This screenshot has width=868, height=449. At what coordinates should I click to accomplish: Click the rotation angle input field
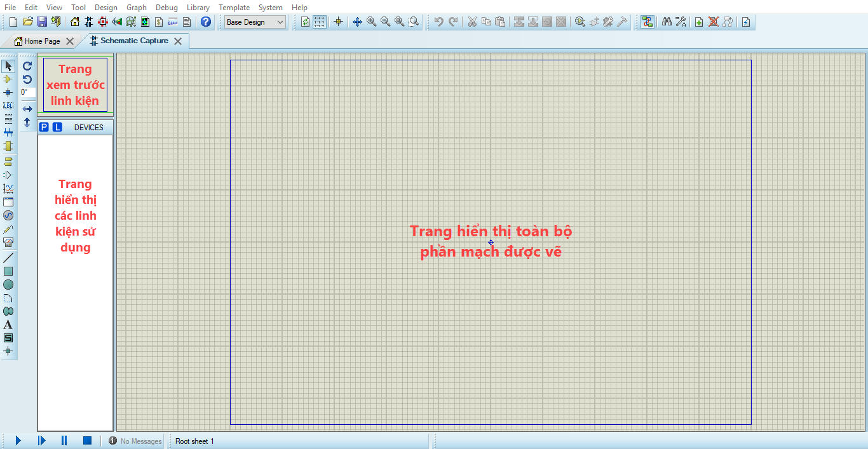[27, 92]
